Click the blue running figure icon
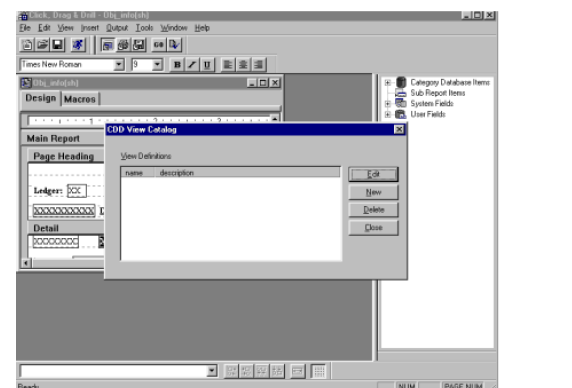The height and width of the screenshot is (388, 572). 77,45
